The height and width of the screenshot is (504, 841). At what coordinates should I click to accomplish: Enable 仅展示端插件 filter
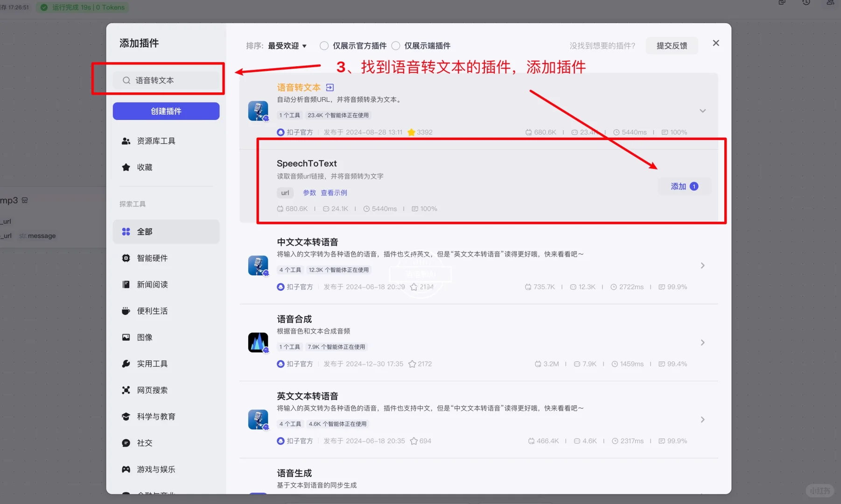tap(395, 45)
